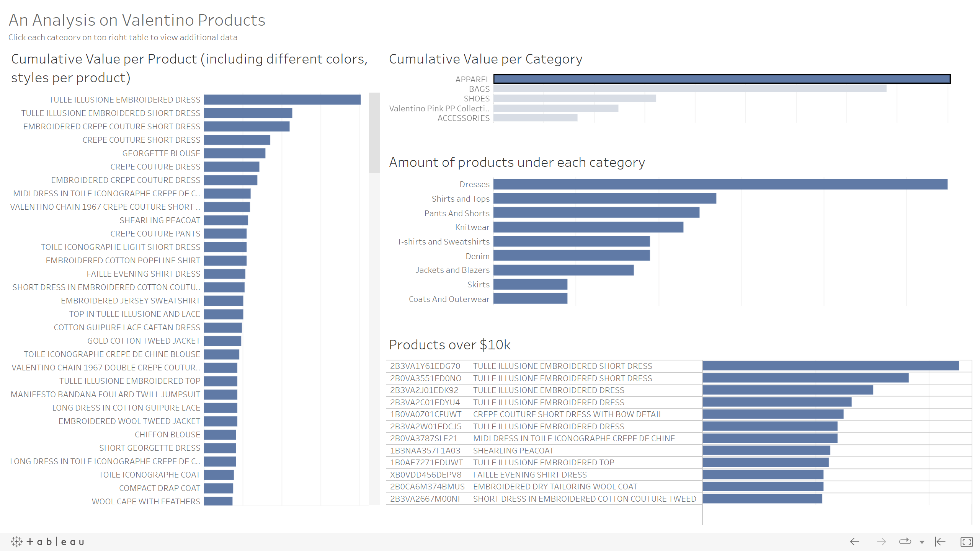980x551 pixels.
Task: Redo with the forward arrow icon
Action: point(881,542)
